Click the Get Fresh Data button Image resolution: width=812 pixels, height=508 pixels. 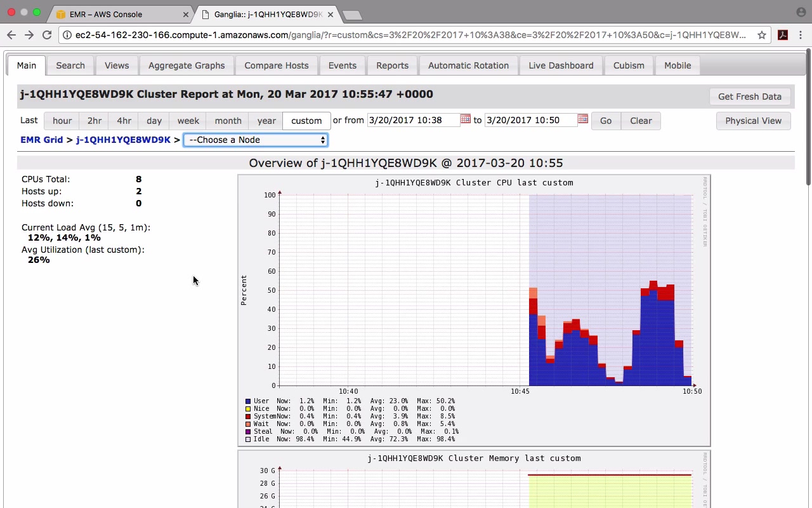coord(750,97)
